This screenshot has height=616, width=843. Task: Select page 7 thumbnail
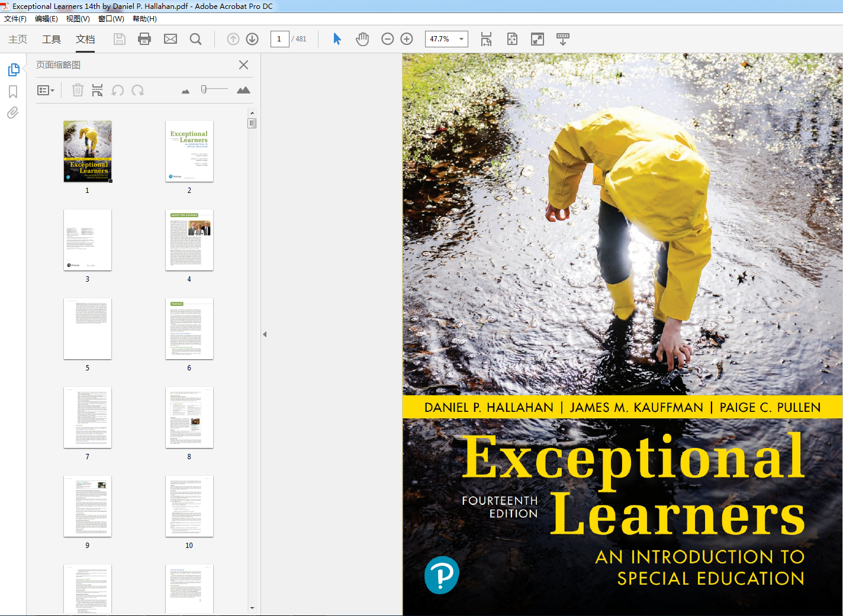(88, 418)
